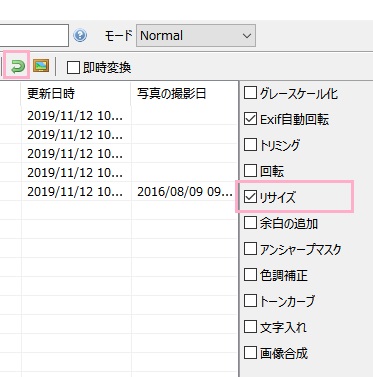Select the 2016/08/09 09... shooting date cell
The image size is (373, 377).
pos(185,192)
